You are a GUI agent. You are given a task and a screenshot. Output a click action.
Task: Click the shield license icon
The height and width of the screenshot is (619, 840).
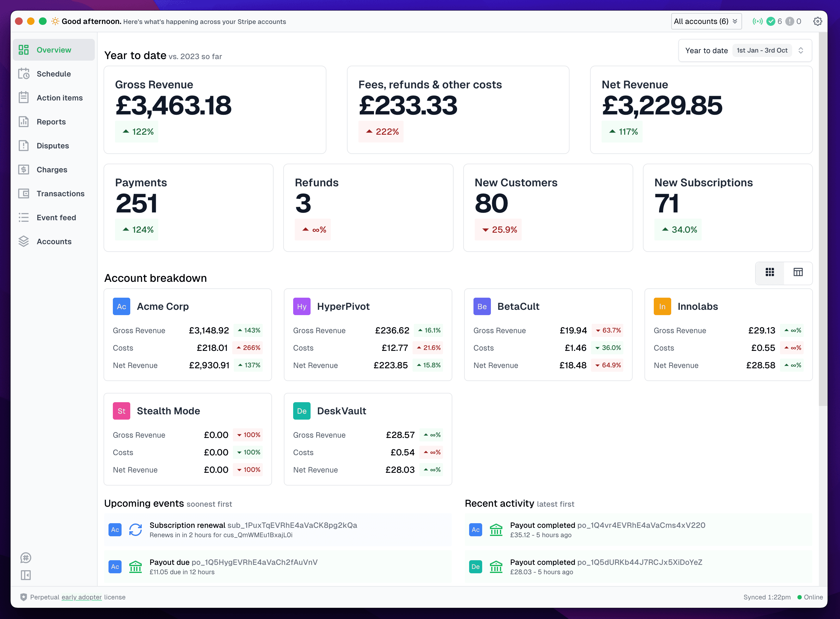pyautogui.click(x=24, y=597)
